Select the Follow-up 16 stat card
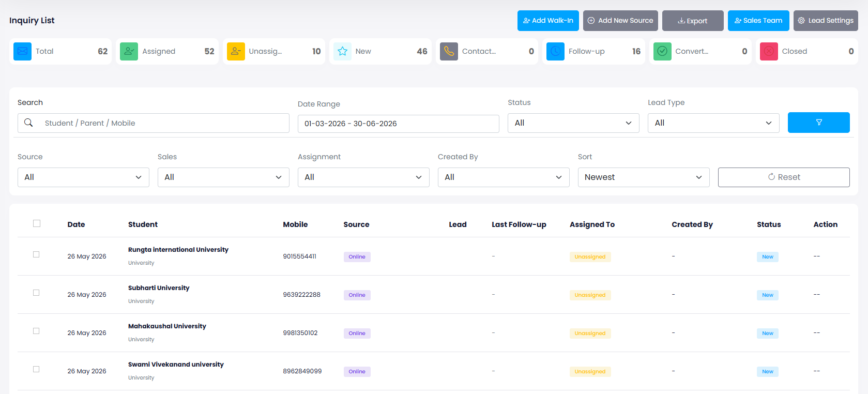The image size is (868, 394). pos(593,51)
